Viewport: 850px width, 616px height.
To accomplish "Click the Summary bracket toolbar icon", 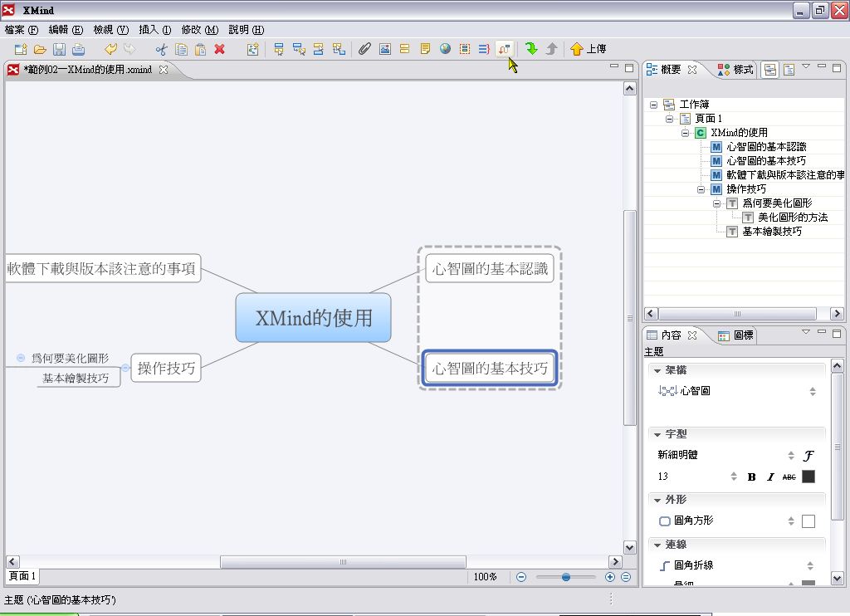I will point(484,49).
